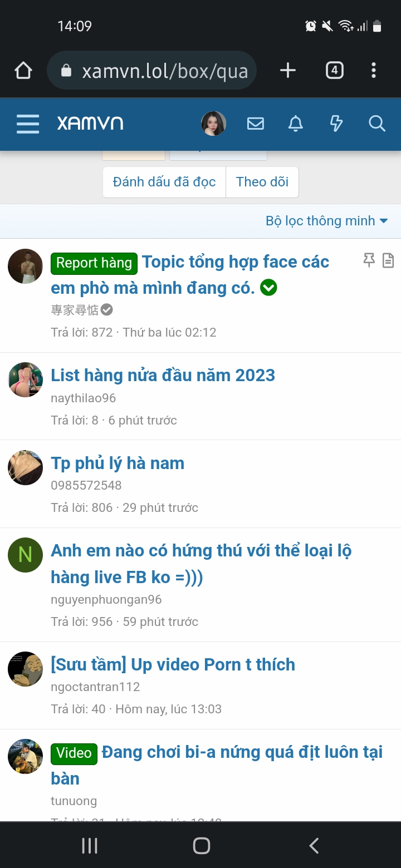
Task: Open the user profile avatar in the header
Action: click(214, 124)
